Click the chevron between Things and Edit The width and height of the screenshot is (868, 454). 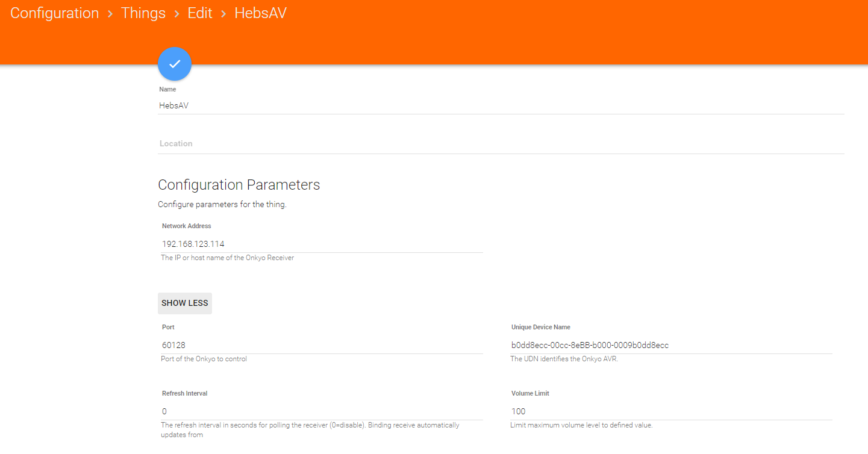tap(176, 14)
